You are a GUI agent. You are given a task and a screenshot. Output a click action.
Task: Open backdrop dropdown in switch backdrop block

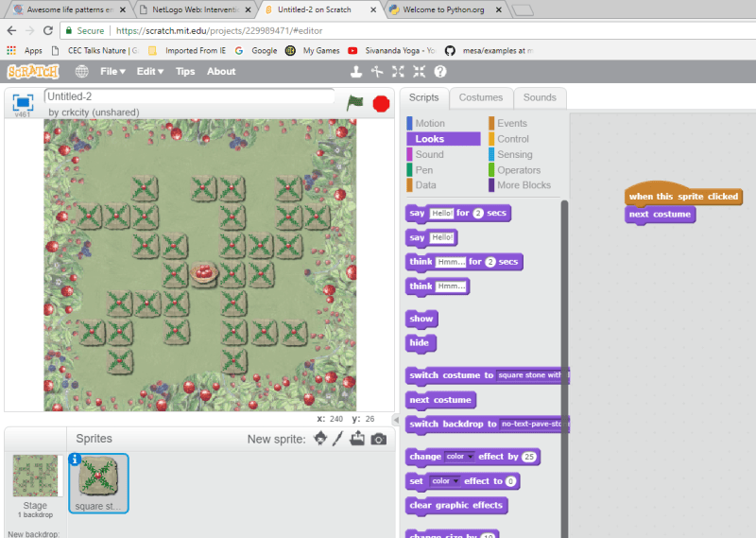click(x=534, y=424)
